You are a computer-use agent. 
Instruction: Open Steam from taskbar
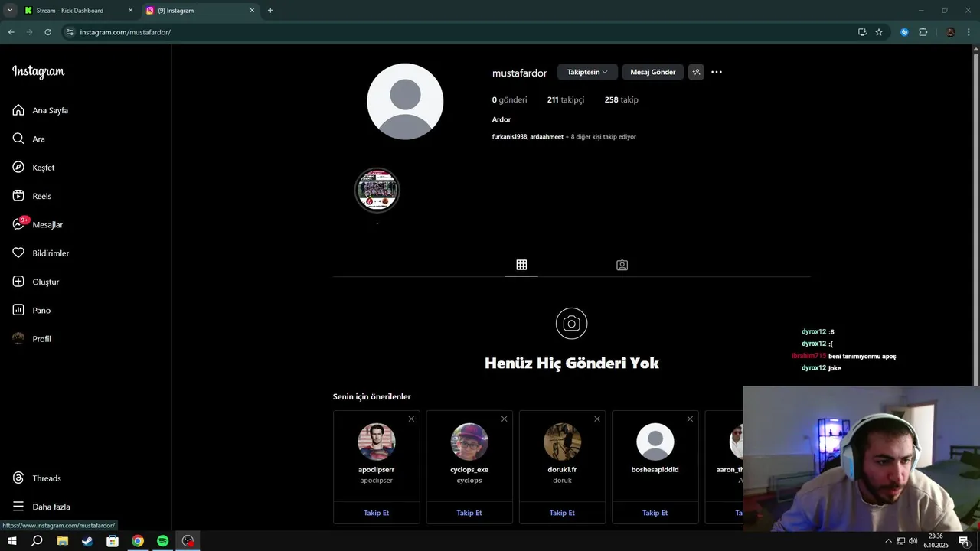pyautogui.click(x=87, y=541)
